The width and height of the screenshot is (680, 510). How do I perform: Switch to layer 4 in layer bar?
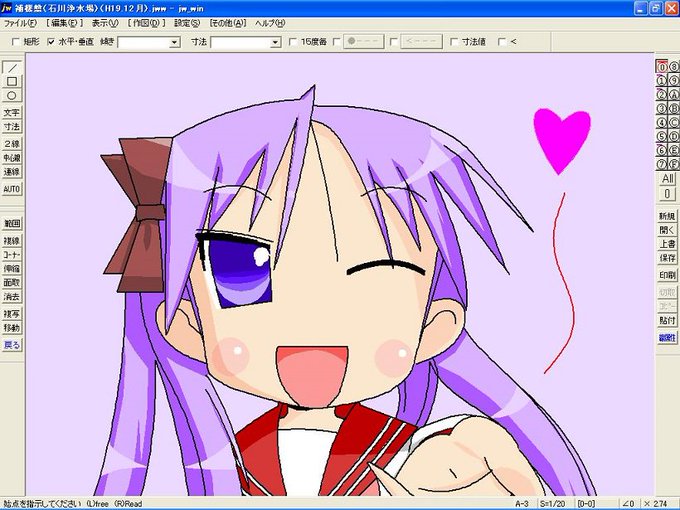click(661, 122)
